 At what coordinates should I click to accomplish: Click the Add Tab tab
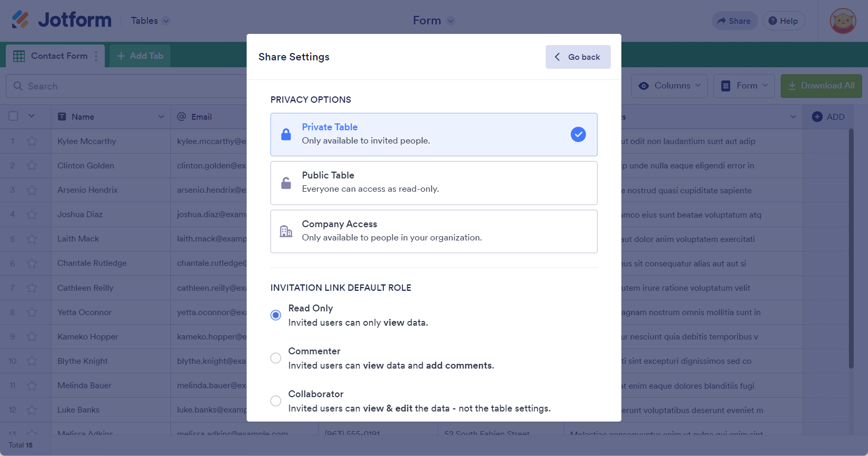140,56
